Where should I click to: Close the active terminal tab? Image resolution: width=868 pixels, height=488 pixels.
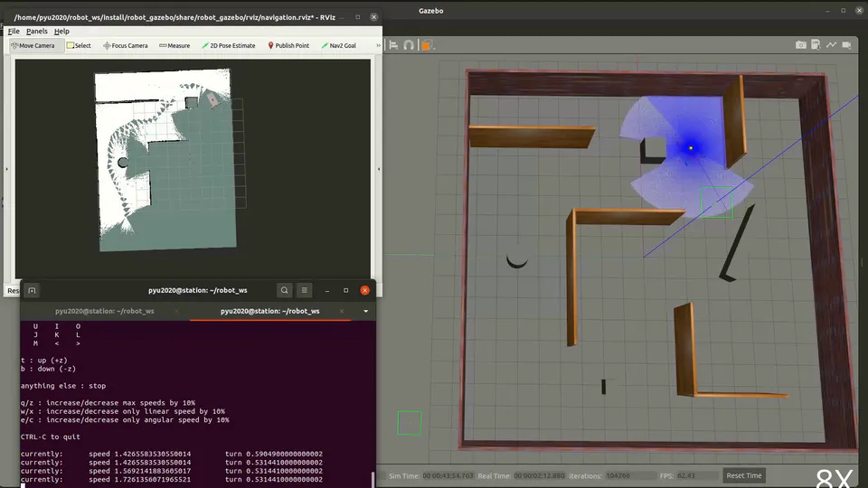tap(342, 311)
